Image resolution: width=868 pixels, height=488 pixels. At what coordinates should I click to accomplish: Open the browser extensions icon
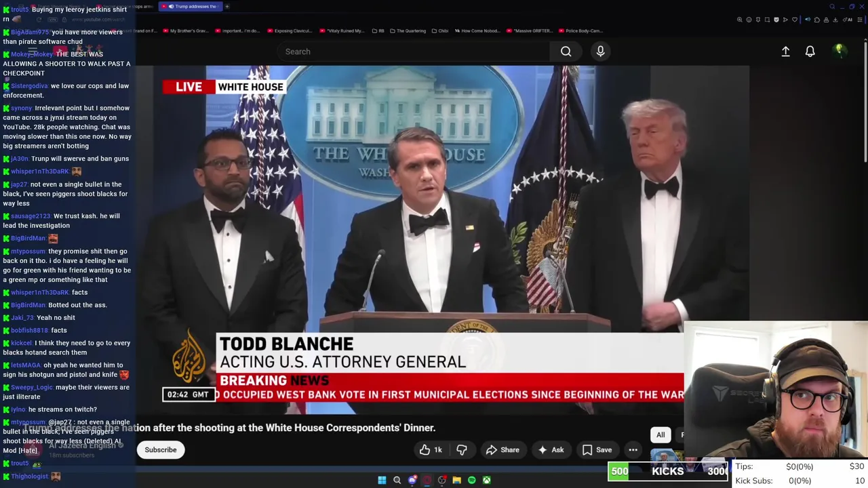click(817, 20)
